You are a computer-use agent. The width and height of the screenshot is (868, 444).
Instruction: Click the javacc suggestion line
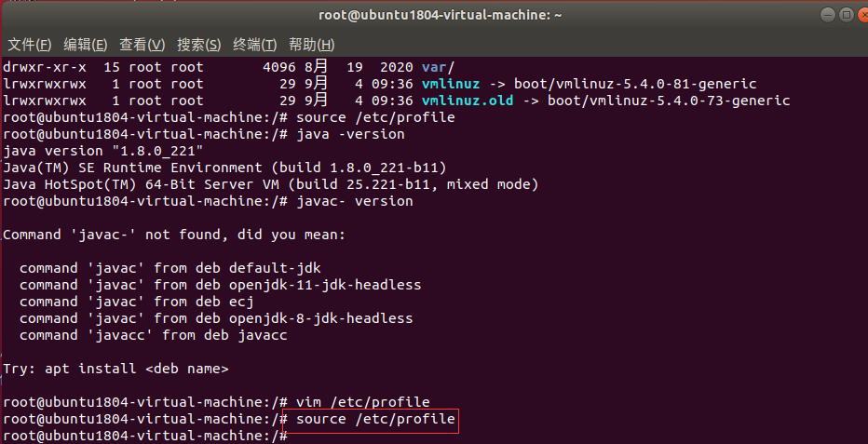[x=154, y=335]
